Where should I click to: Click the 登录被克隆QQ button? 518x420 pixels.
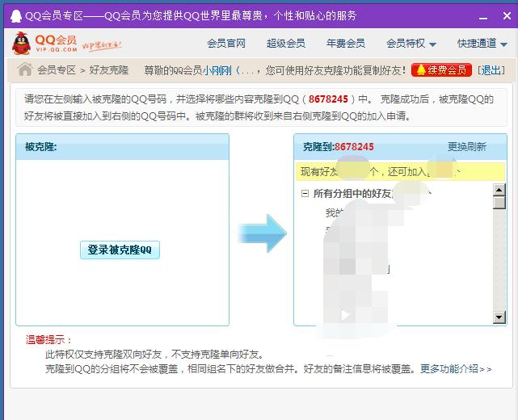tap(120, 250)
